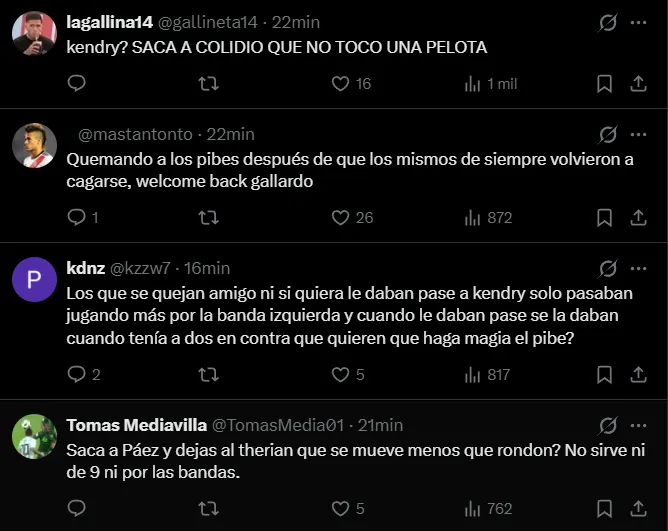The image size is (668, 531).
Task: Reply to lagallina14's tweet about Colidio
Action: pyautogui.click(x=77, y=84)
